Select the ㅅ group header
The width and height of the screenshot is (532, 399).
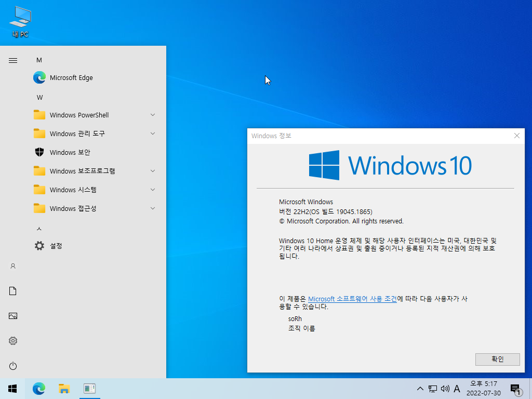click(39, 229)
